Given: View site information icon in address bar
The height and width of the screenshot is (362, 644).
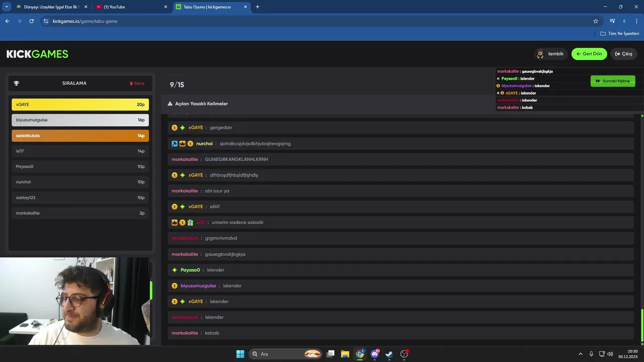Looking at the screenshot, I should coord(46,21).
